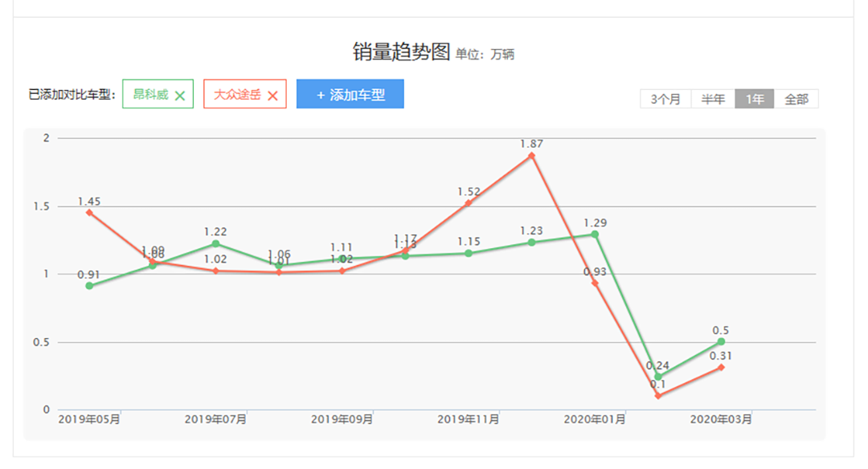The width and height of the screenshot is (868, 469).
Task: Click the red 0.31 point at 2020年03月
Action: click(721, 367)
